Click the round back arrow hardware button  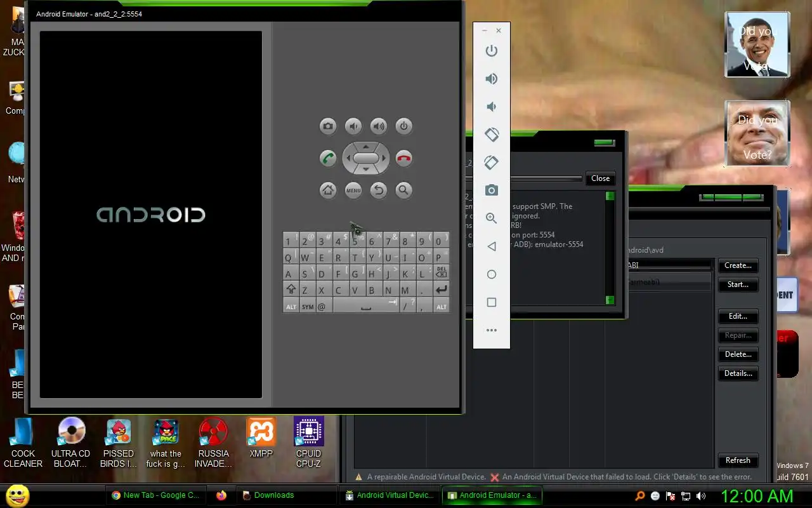click(x=379, y=190)
